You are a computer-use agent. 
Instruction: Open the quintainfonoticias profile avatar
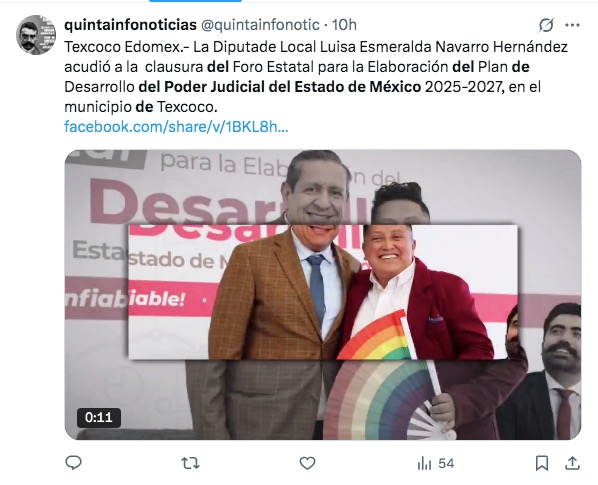tap(36, 35)
